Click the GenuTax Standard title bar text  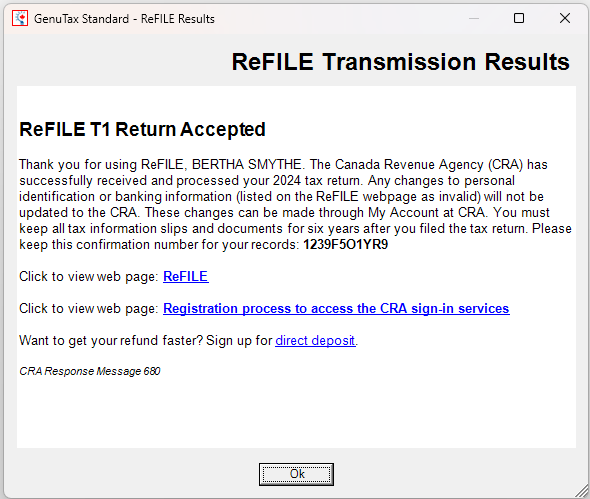point(124,19)
